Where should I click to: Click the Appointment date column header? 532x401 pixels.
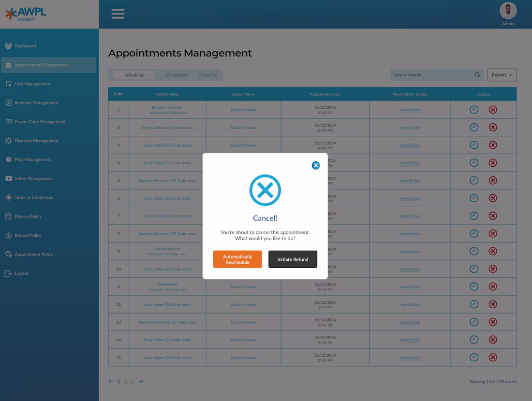coord(325,94)
